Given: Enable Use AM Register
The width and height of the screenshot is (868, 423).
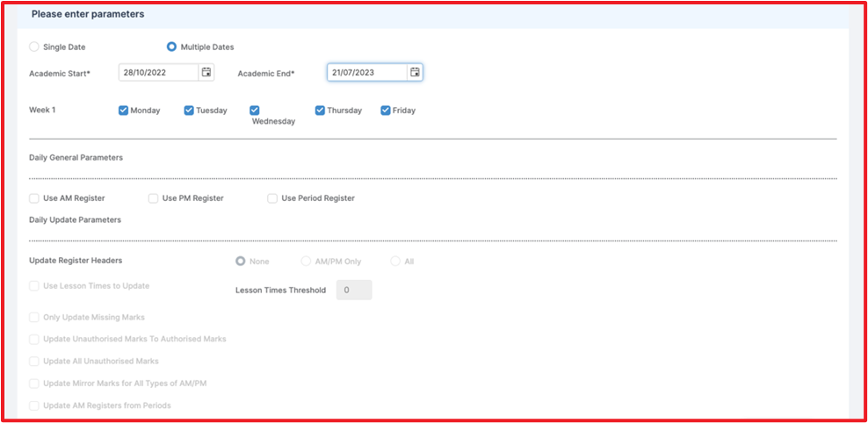Looking at the screenshot, I should coord(34,198).
